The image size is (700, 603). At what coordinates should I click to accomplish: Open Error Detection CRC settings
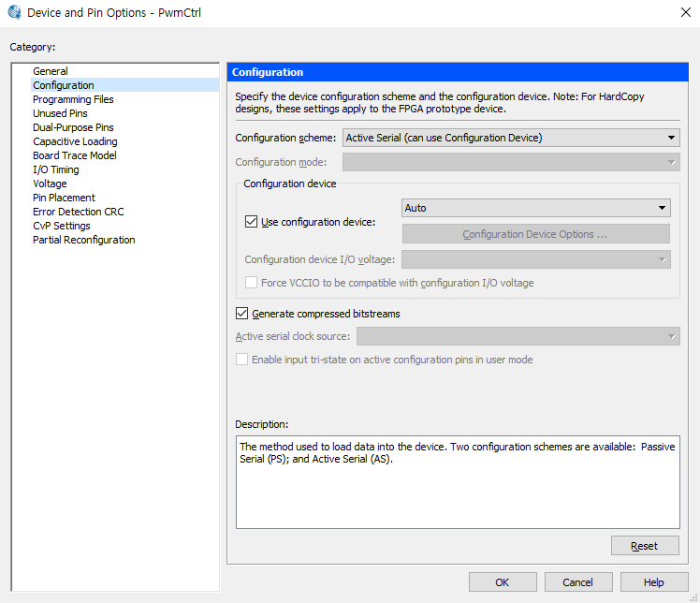[x=78, y=212]
